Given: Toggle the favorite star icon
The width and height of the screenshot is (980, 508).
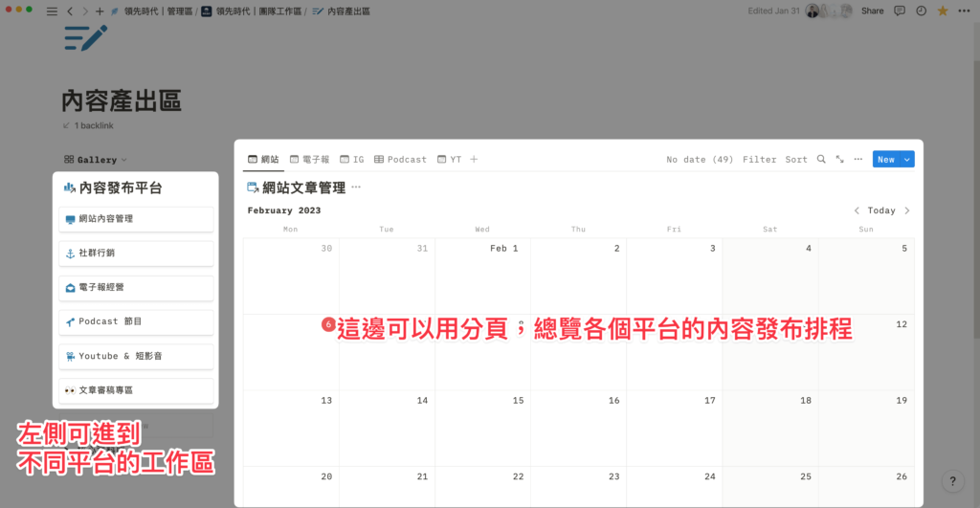Looking at the screenshot, I should click(943, 11).
